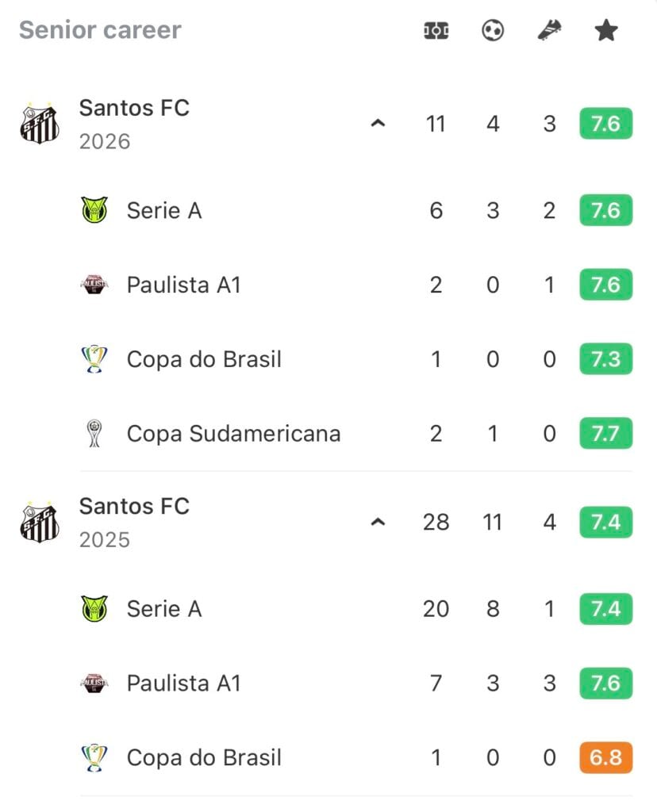Click the 2026 Copa do Brasil trophy icon
The image size is (657, 812).
point(94,359)
